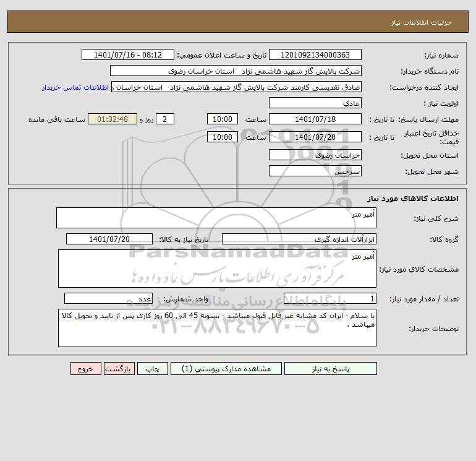This screenshot has height=461, width=476.
Task: Click the تاریخ و ساعت اعلان عمومی label
Action: pos(222,55)
